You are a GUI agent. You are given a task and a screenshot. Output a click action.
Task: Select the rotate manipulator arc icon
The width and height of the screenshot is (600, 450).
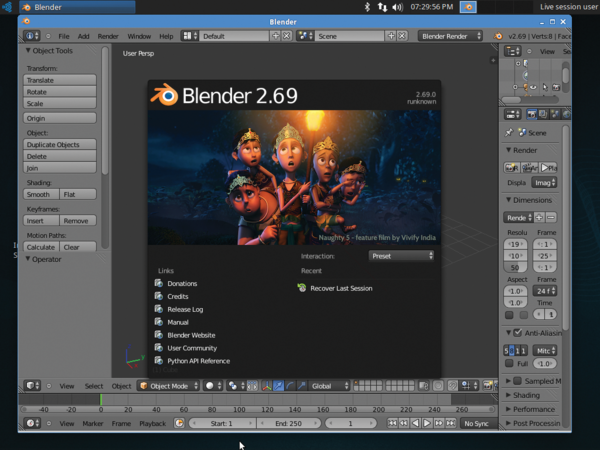(290, 386)
